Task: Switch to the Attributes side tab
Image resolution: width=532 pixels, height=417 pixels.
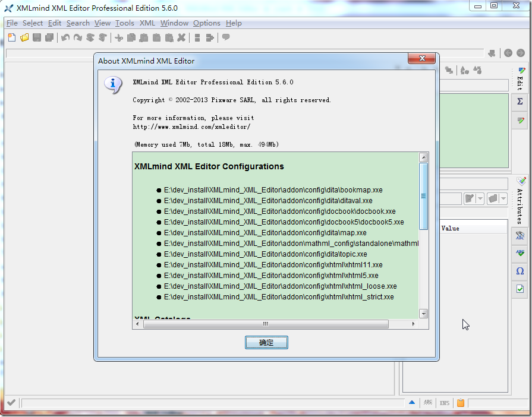Action: point(521,201)
